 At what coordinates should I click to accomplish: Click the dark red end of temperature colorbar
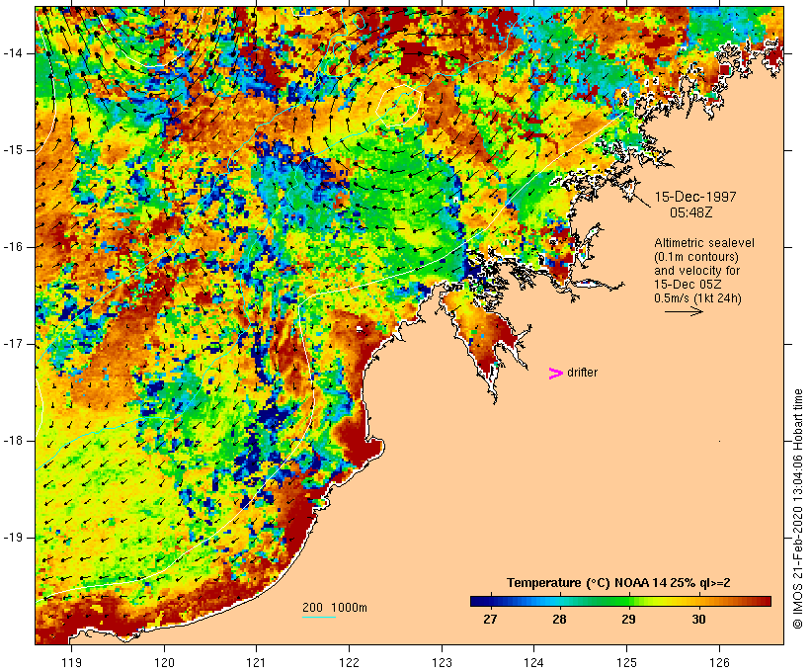coord(763,601)
